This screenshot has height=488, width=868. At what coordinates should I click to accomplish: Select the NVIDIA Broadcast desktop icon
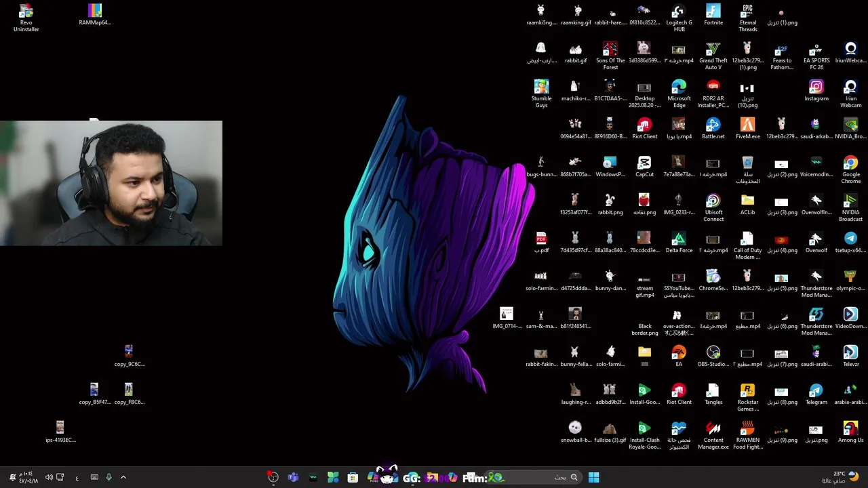click(850, 207)
